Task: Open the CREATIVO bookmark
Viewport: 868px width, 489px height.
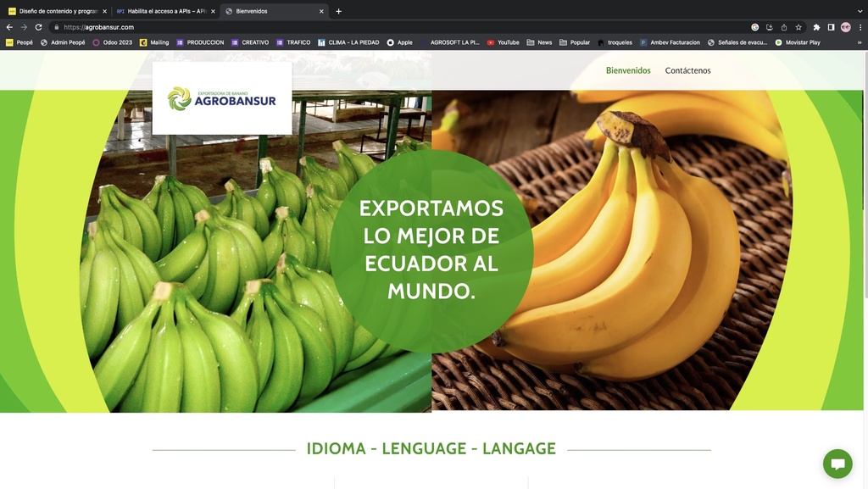Action: [x=250, y=42]
